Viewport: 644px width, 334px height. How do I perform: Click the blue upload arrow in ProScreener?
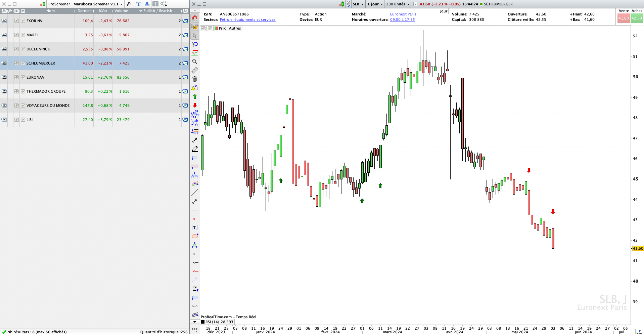[x=147, y=4]
